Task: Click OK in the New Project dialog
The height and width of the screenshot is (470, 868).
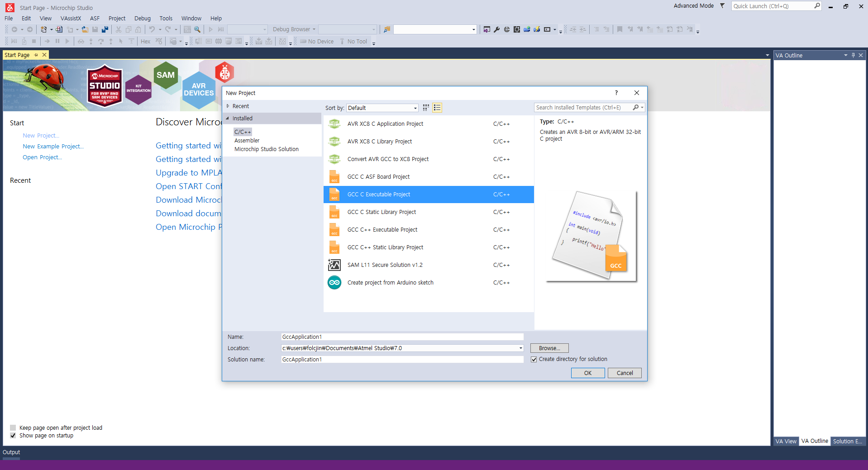Action: coord(588,373)
